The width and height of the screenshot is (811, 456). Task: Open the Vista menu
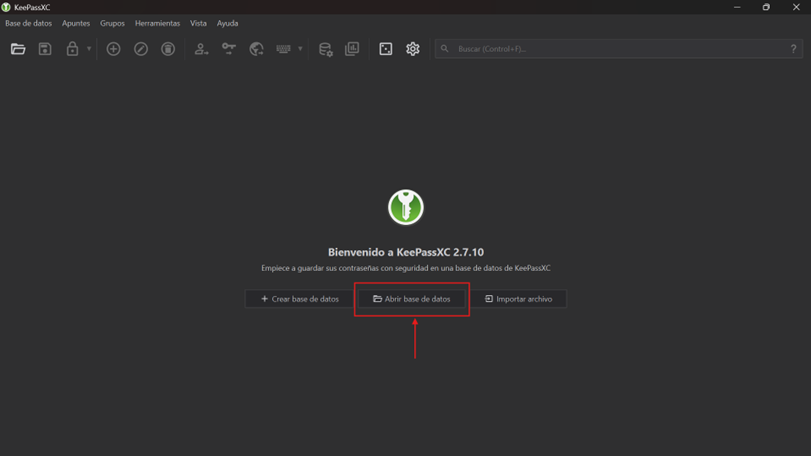(198, 23)
